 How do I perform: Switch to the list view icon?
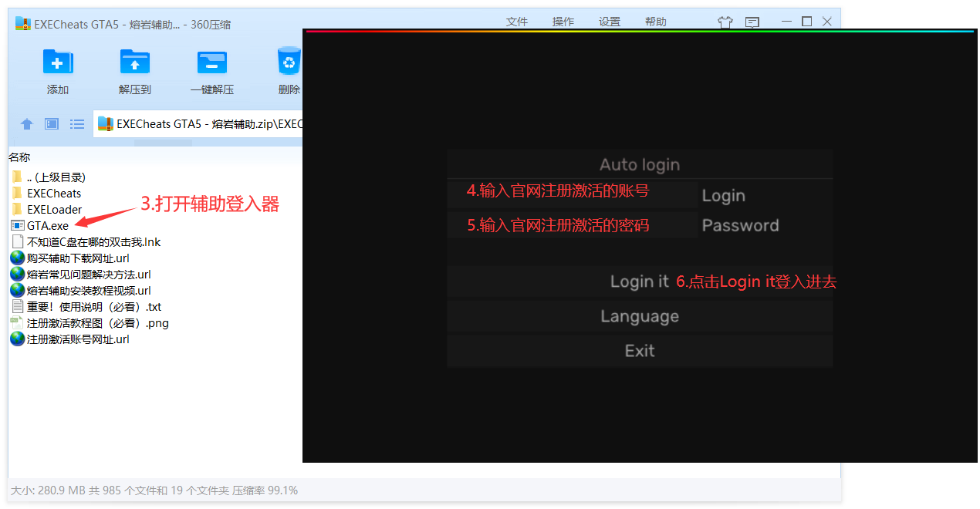[x=77, y=124]
